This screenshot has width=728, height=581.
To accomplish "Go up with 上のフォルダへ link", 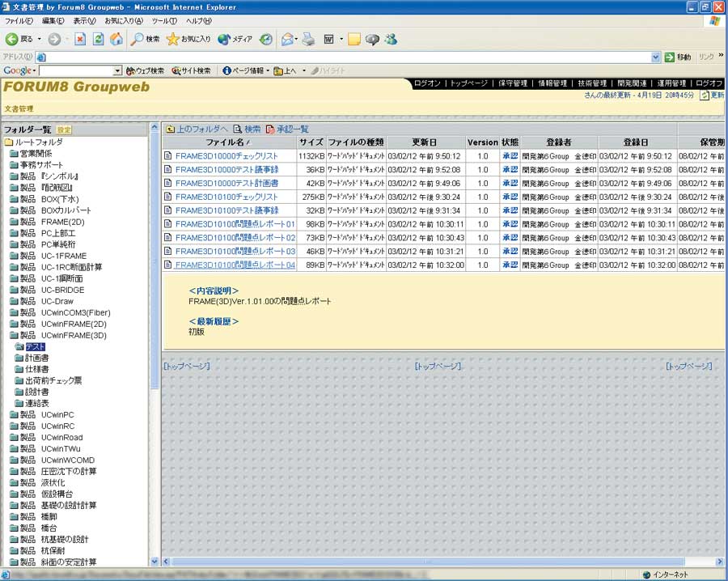I will coord(197,129).
